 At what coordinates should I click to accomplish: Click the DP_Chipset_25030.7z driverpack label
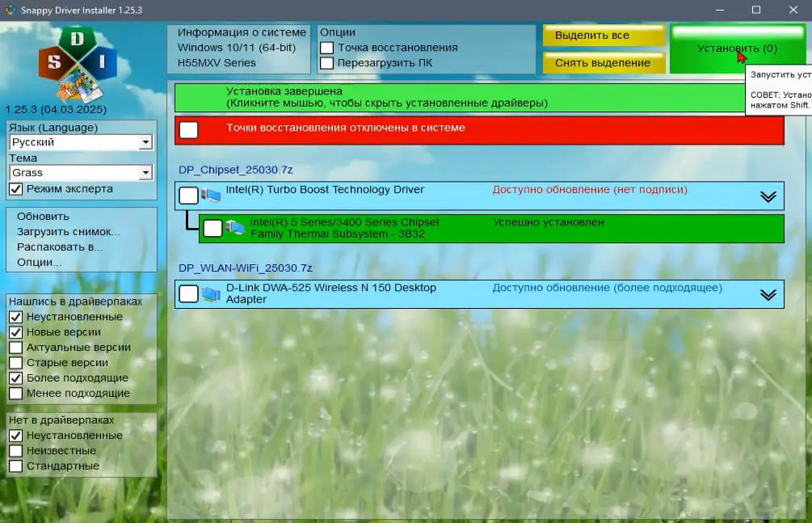click(x=236, y=170)
